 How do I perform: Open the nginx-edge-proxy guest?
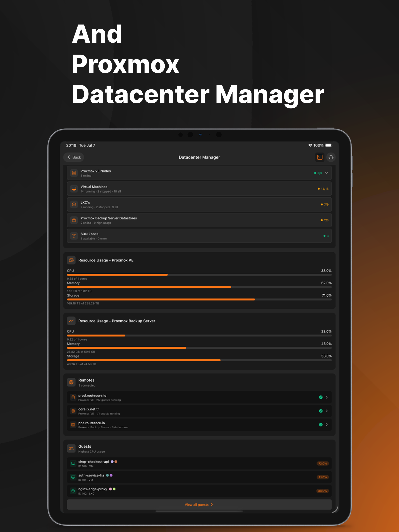[199, 491]
